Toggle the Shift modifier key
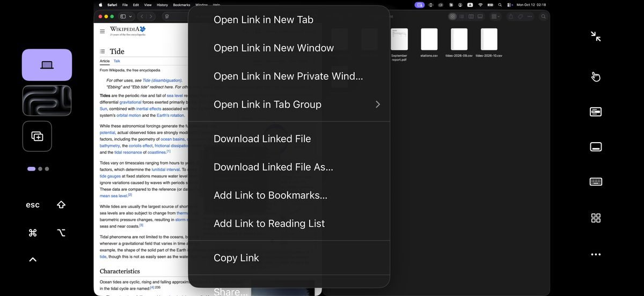The image size is (644, 296). pos(61,205)
